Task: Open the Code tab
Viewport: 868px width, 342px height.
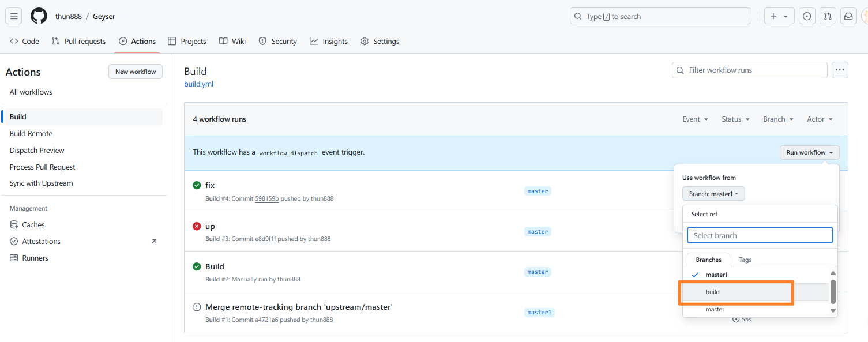Action: [x=24, y=41]
